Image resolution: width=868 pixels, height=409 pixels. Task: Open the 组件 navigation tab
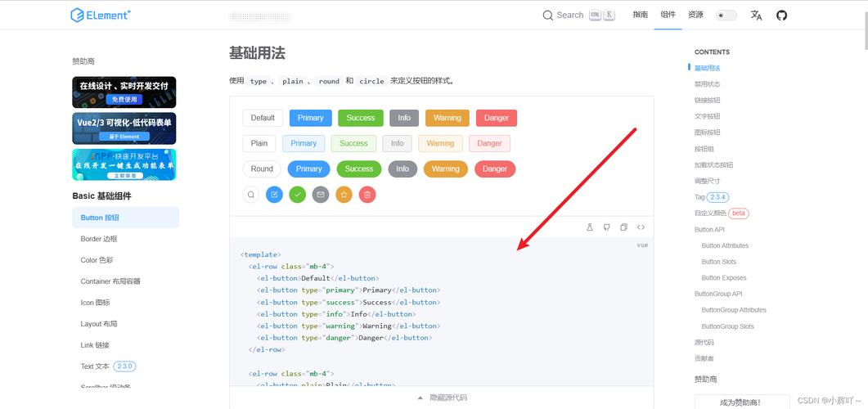pos(668,15)
